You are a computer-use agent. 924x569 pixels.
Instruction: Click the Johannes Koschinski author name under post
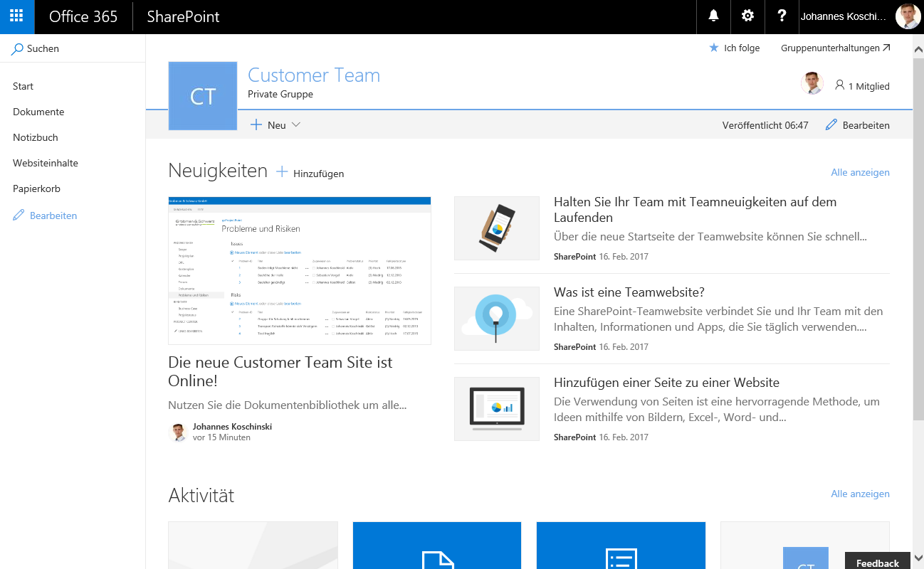232,427
